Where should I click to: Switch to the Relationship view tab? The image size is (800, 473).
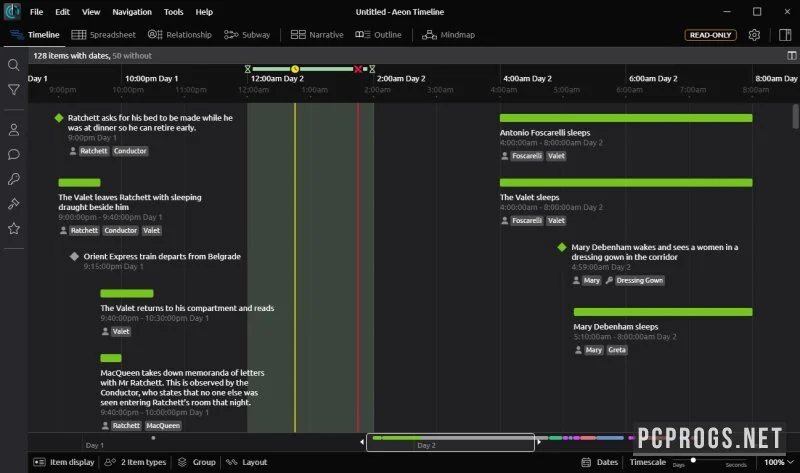point(180,35)
